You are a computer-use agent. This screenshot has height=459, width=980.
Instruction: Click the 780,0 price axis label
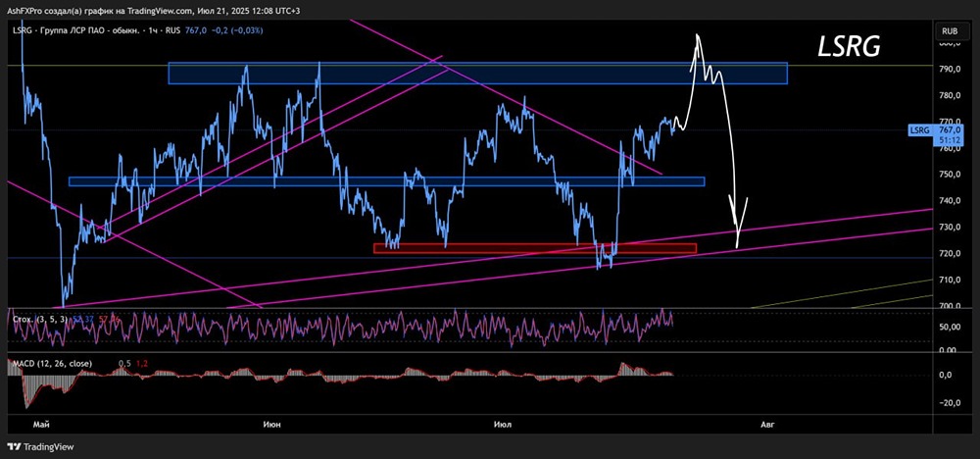pos(949,95)
